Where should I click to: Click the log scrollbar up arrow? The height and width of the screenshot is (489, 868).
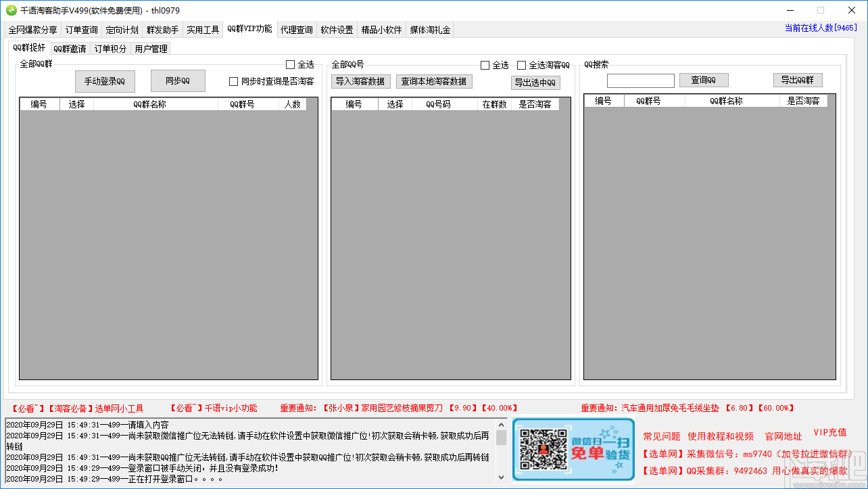(x=501, y=424)
